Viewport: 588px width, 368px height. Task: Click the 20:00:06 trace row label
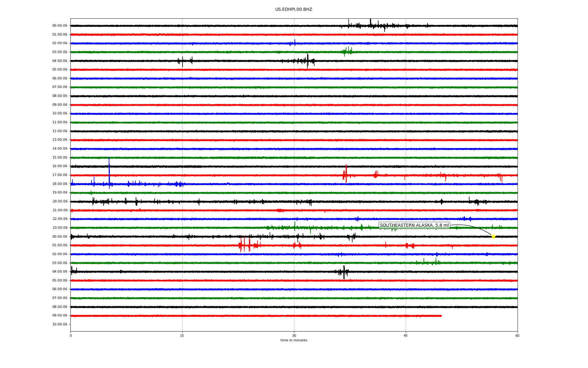click(x=60, y=201)
